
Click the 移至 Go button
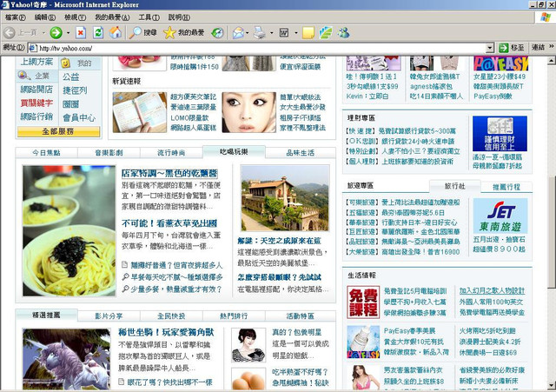pyautogui.click(x=512, y=48)
